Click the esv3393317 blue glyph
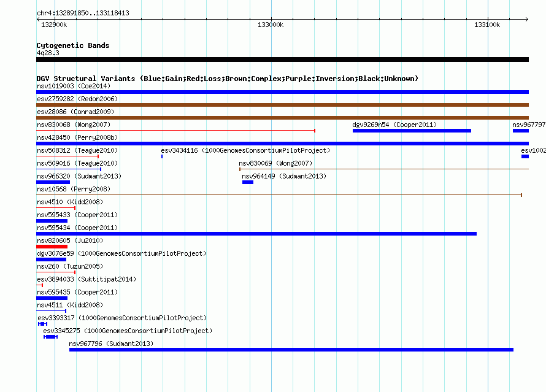 [42, 324]
